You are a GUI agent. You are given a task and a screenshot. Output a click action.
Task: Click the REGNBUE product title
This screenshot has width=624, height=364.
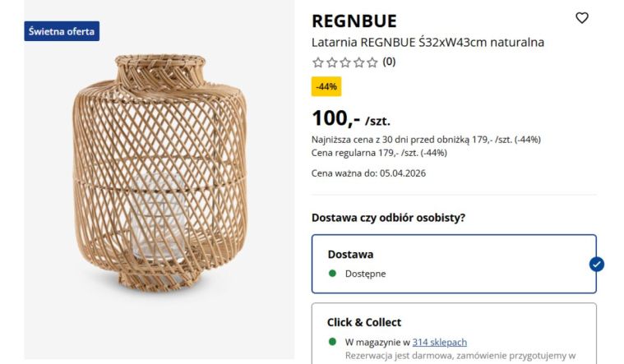354,21
